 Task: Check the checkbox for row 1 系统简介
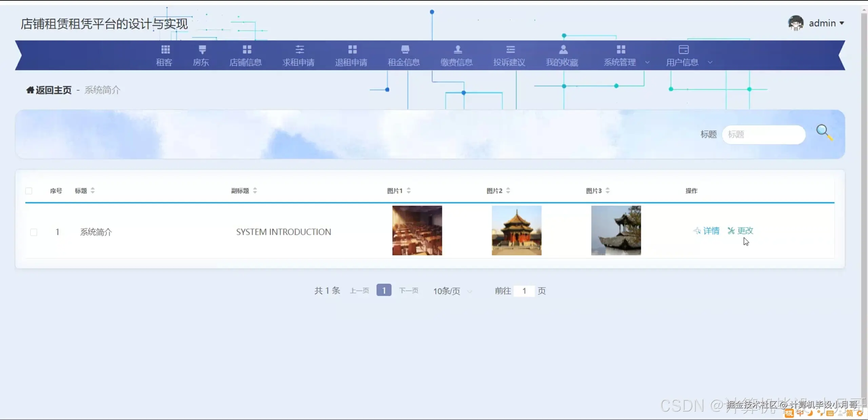point(34,232)
